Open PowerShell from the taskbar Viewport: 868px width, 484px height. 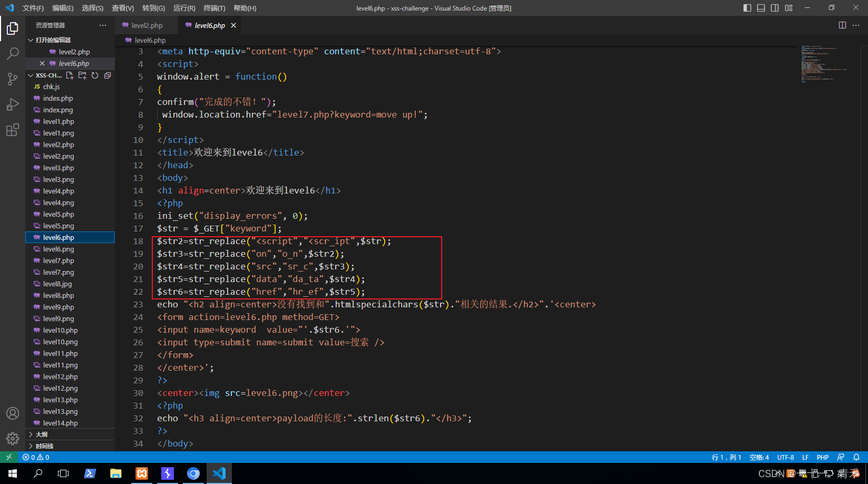(x=90, y=473)
